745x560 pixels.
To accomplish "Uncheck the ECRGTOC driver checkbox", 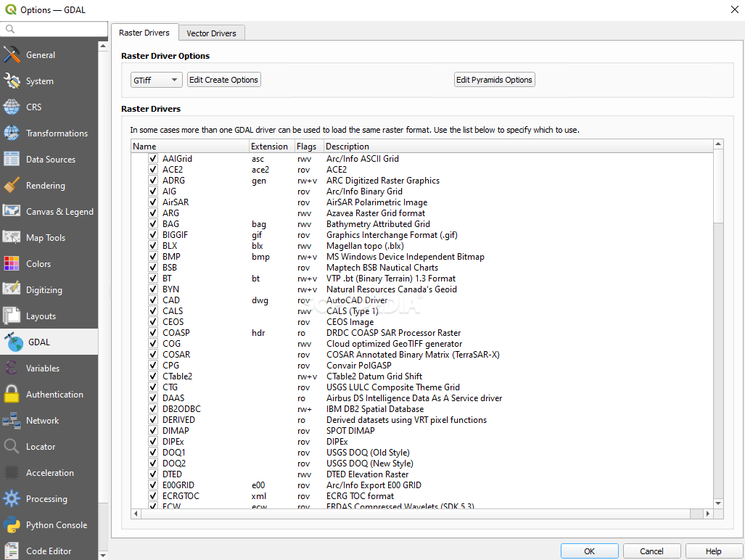I will click(x=152, y=496).
